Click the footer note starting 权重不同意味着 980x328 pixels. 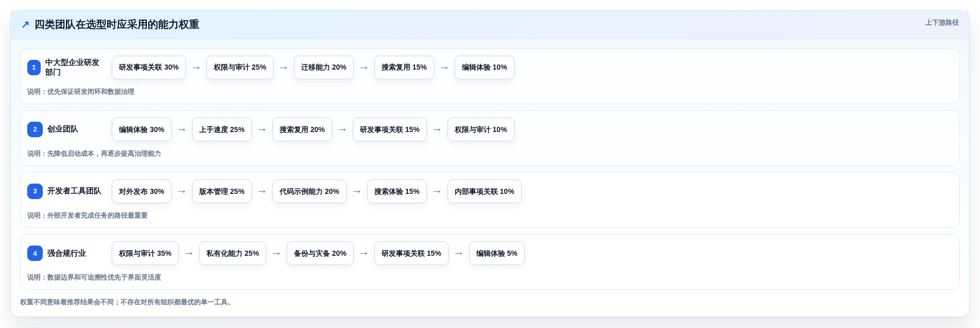point(127,302)
